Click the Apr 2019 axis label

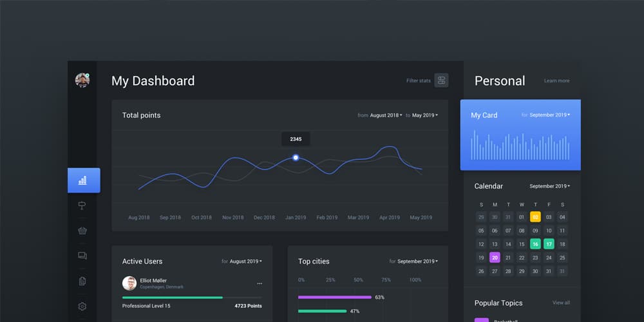coord(390,218)
